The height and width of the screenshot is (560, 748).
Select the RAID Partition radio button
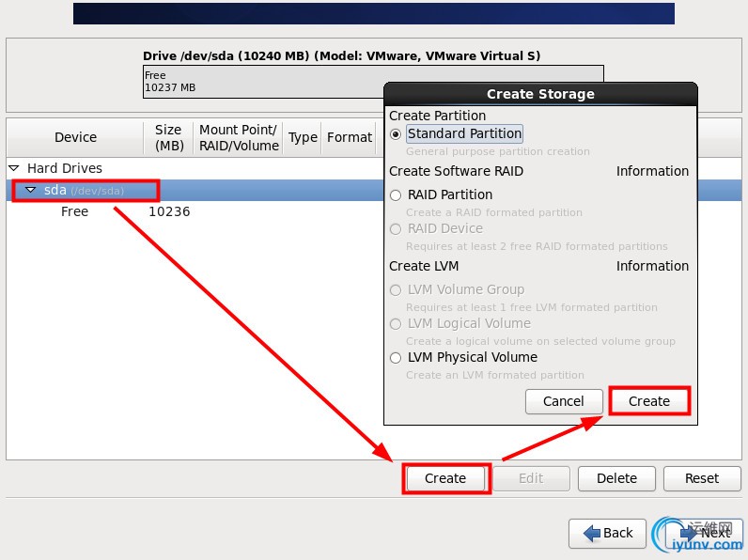[x=396, y=195]
